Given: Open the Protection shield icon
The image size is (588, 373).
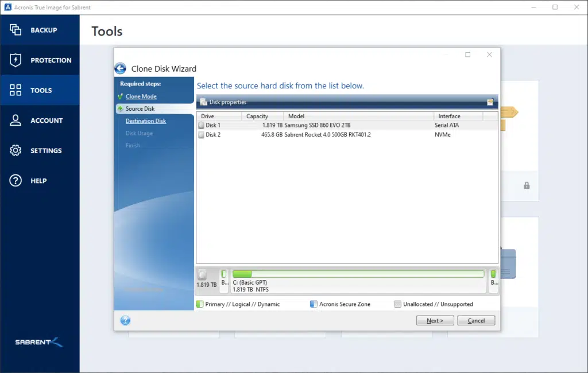Looking at the screenshot, I should click(x=16, y=60).
